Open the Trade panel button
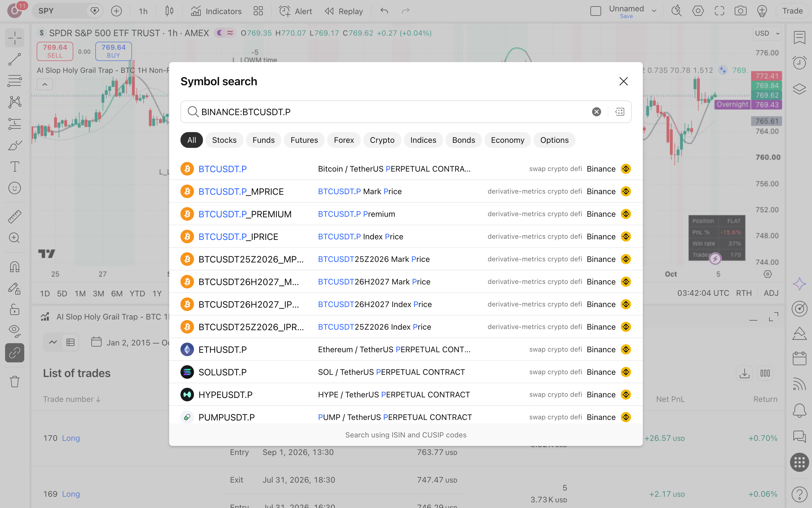This screenshot has height=508, width=812. (792, 11)
